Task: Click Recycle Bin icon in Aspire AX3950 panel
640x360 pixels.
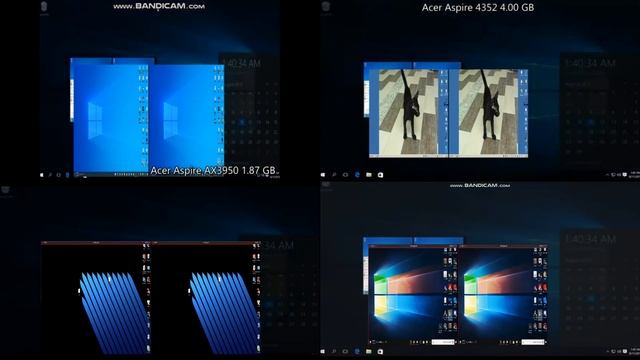Action: click(44, 7)
